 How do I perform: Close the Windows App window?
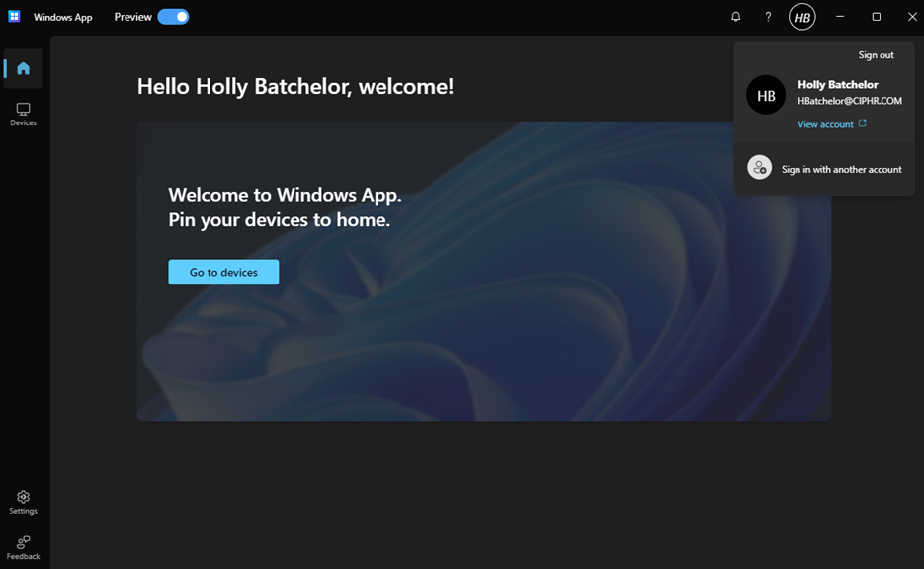point(912,17)
